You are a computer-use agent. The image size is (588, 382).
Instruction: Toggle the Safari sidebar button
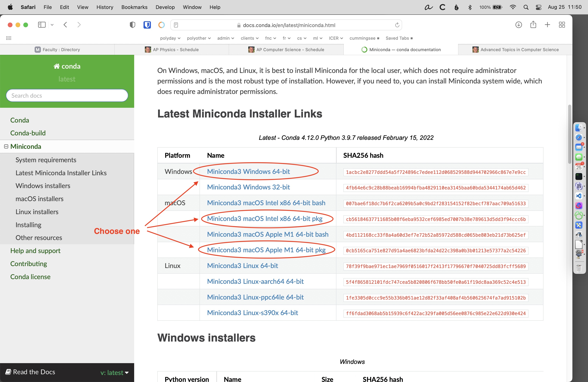click(42, 25)
